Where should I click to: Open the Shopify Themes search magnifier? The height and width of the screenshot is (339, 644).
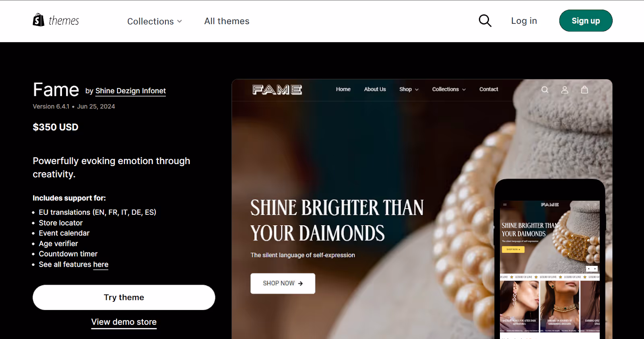click(x=485, y=21)
